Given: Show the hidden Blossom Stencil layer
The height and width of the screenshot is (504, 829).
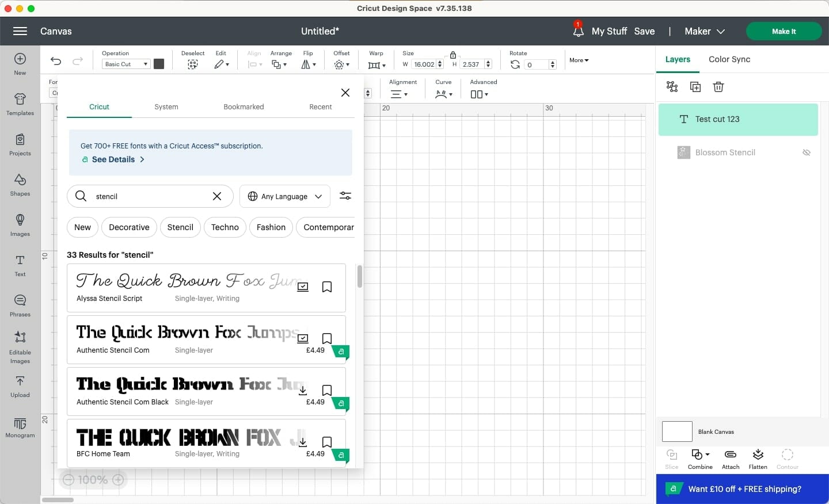Looking at the screenshot, I should point(807,152).
